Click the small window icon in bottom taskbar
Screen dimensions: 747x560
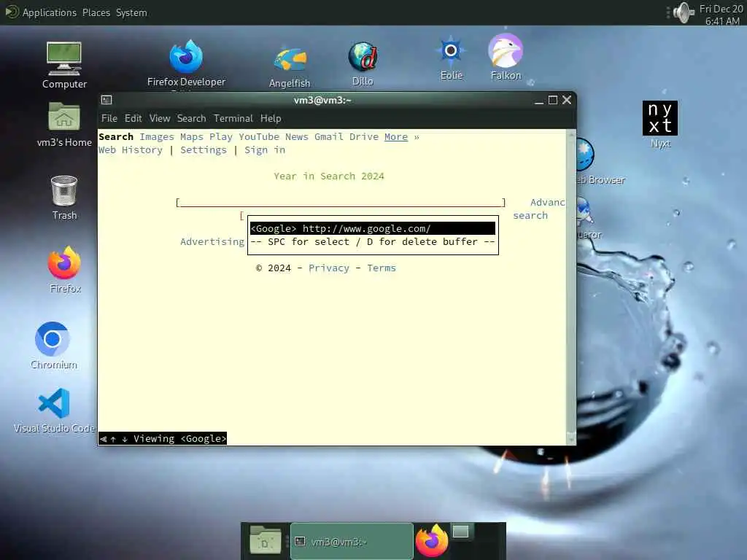[461, 532]
